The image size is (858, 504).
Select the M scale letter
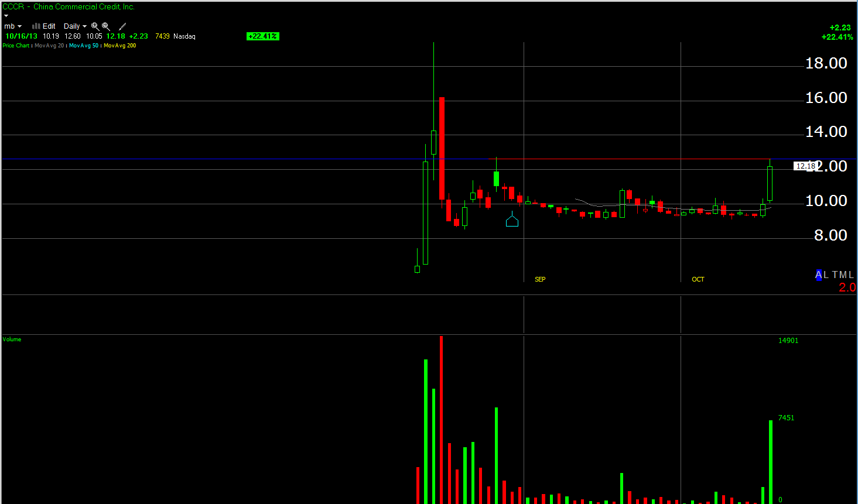pyautogui.click(x=843, y=275)
